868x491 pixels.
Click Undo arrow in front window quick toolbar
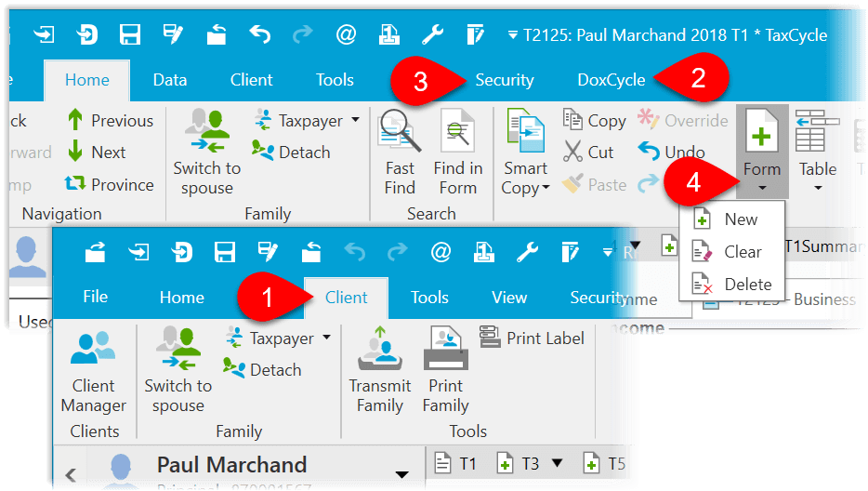pyautogui.click(x=355, y=252)
